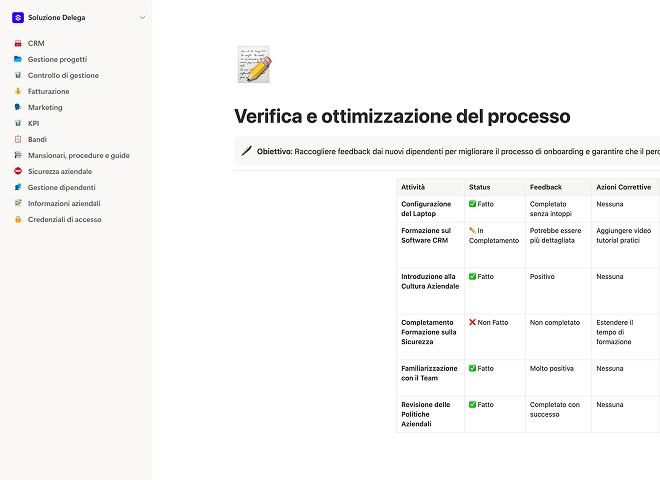Click the pen icon in the Obiettivo callout
This screenshot has width=660, height=480.
pyautogui.click(x=247, y=151)
